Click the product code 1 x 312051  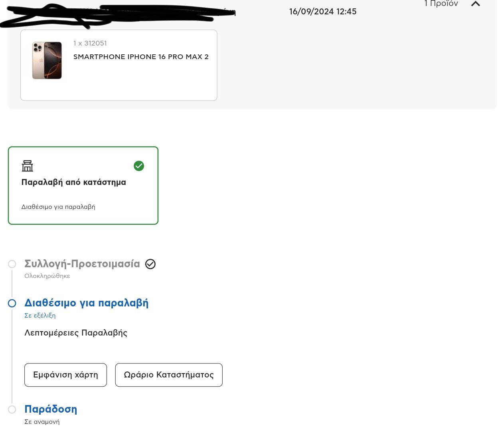(90, 43)
